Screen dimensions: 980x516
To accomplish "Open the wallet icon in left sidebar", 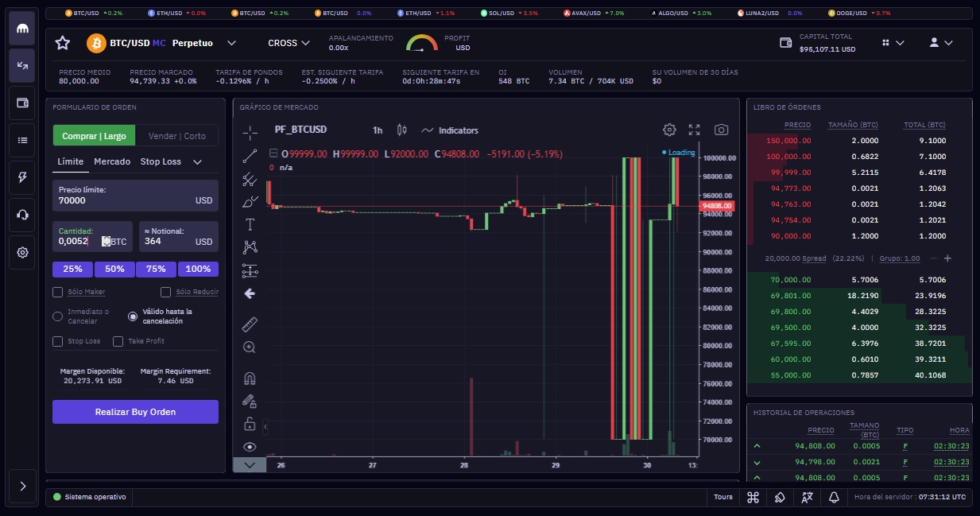I will point(22,103).
